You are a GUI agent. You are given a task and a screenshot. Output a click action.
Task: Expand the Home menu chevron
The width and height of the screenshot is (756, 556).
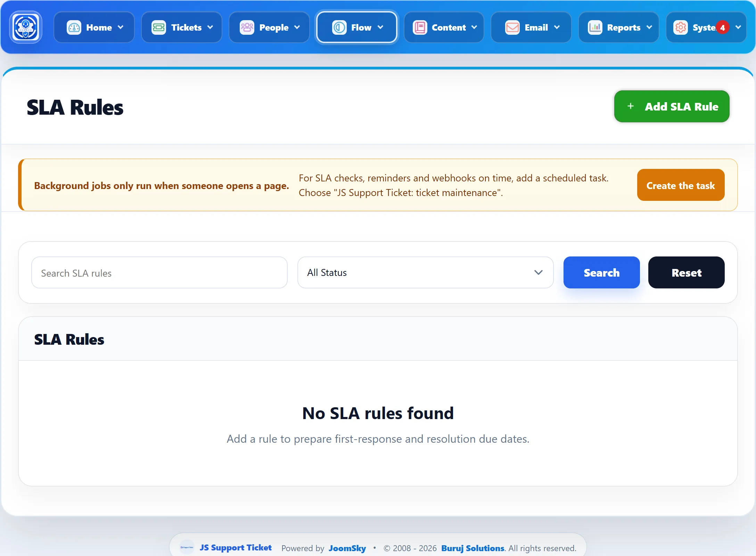(121, 27)
